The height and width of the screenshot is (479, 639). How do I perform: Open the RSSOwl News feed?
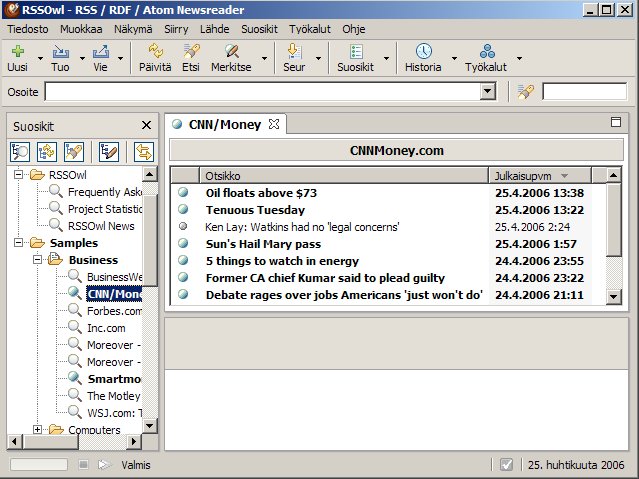pos(101,226)
